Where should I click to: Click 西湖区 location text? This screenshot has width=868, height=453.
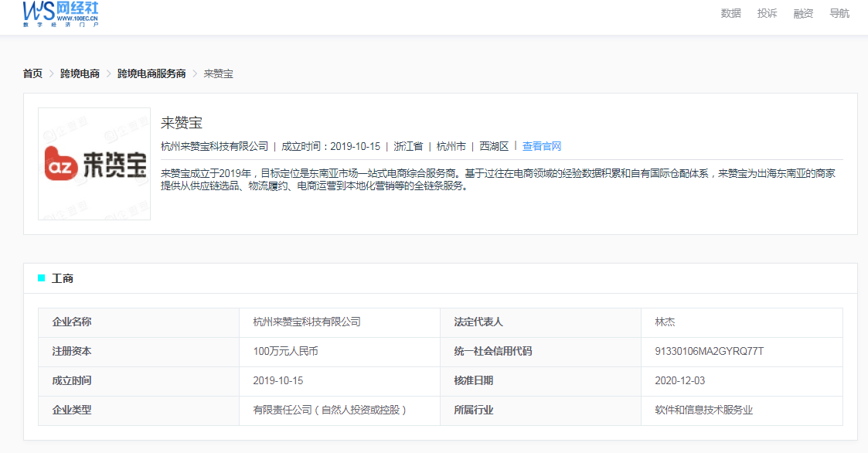494,146
